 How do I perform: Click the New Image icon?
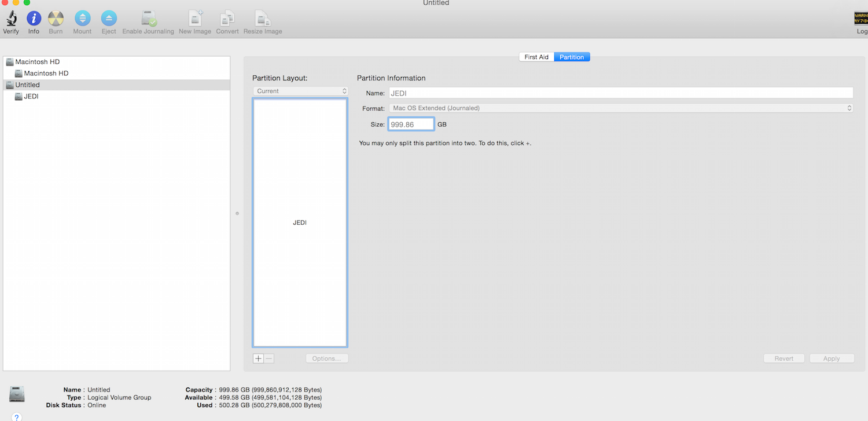tap(196, 19)
